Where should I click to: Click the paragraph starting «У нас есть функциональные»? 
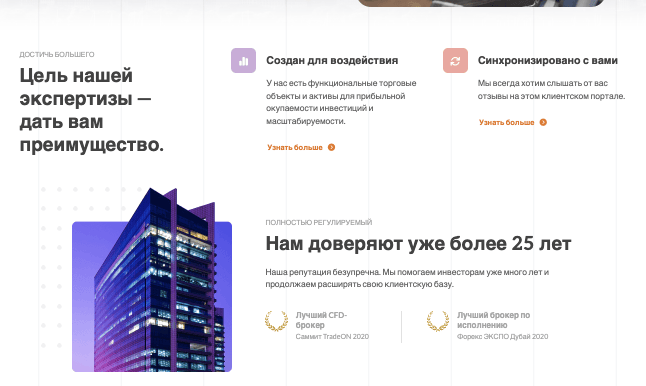click(x=341, y=102)
